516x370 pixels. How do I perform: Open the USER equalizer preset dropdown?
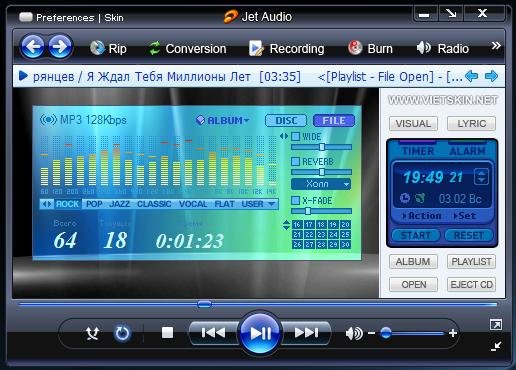pos(259,204)
